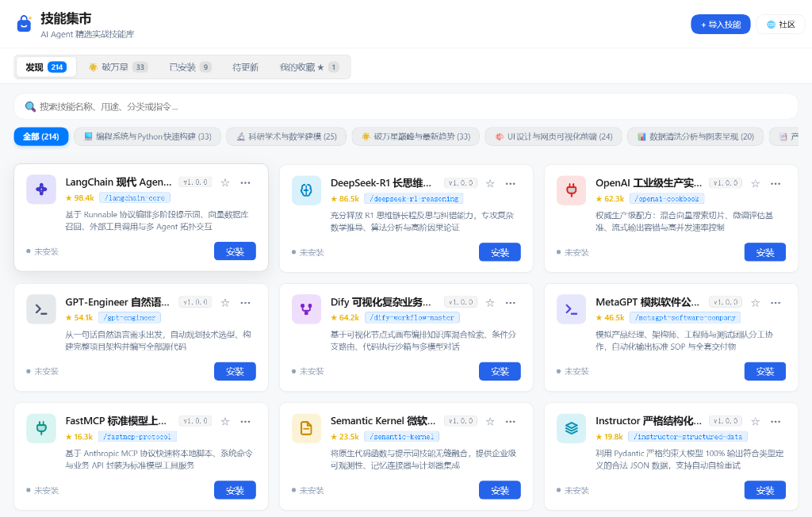Viewport: 812px width, 517px height.
Task: Install the Dify workflow skill
Action: click(x=500, y=371)
